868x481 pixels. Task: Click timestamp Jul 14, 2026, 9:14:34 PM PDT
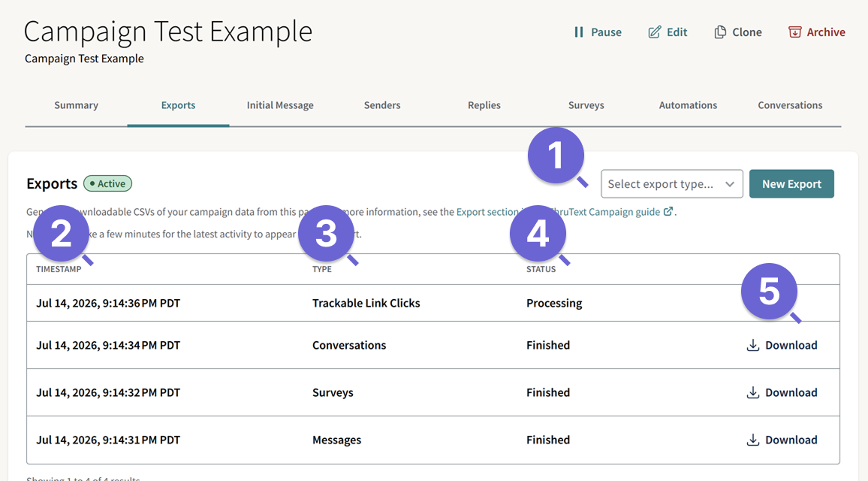click(108, 345)
